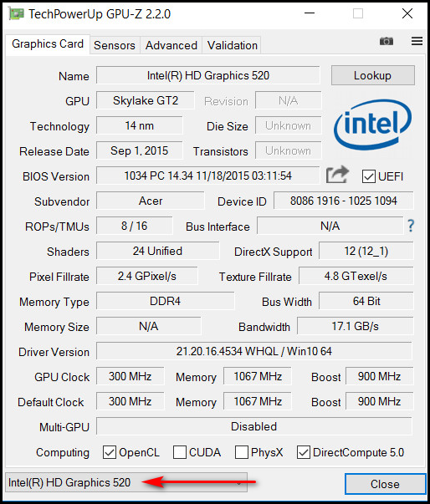
Task: Toggle the UEFI checkbox
Action: 369,176
